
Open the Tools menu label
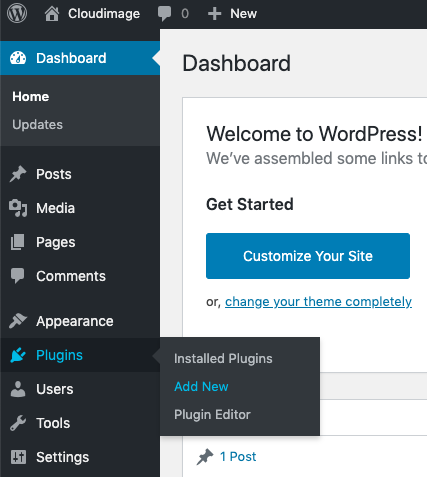pyautogui.click(x=53, y=423)
